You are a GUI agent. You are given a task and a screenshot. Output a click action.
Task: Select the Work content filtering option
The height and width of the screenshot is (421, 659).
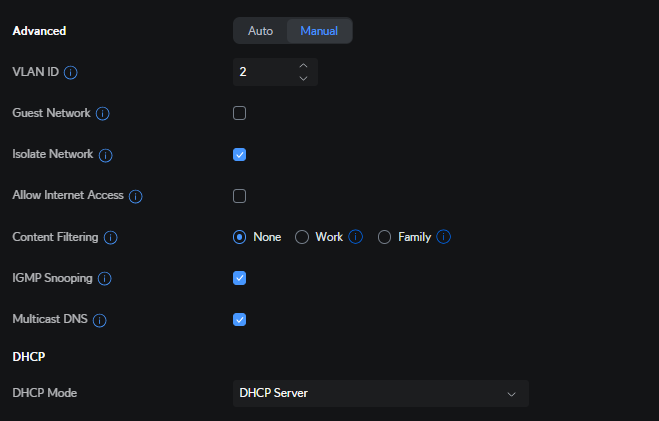pos(302,237)
